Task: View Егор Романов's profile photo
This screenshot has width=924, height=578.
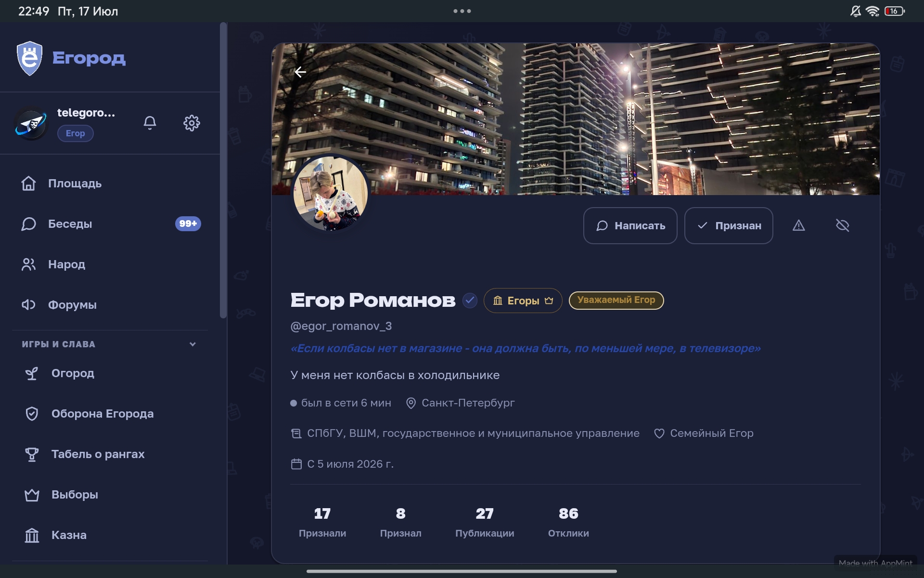Action: (x=331, y=194)
